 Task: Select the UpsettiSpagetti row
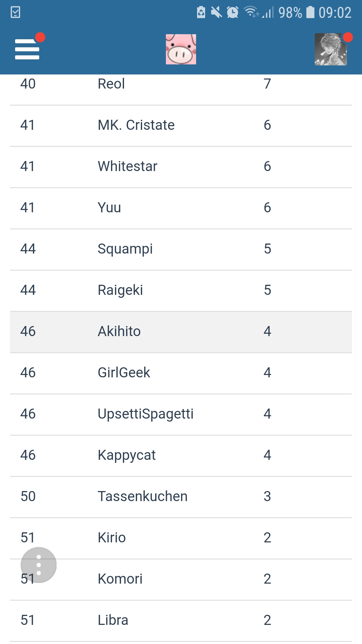(x=181, y=415)
